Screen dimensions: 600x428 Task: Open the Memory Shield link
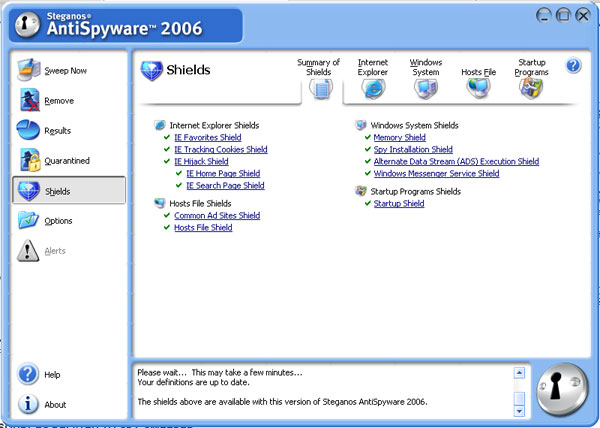pos(399,137)
